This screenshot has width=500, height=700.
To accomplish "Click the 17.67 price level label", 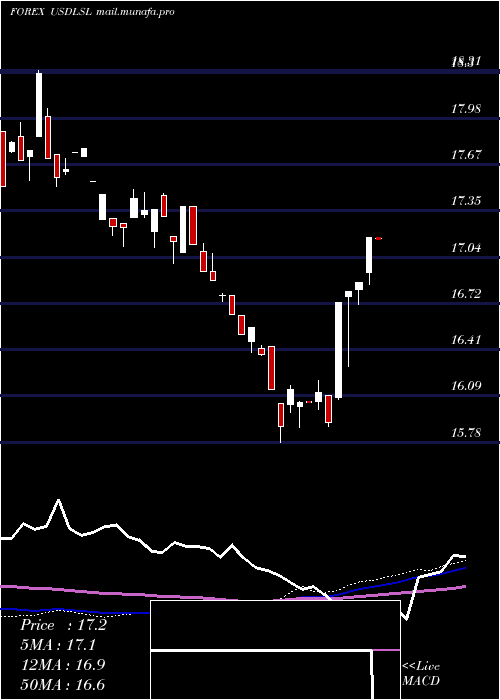I will 466,155.
